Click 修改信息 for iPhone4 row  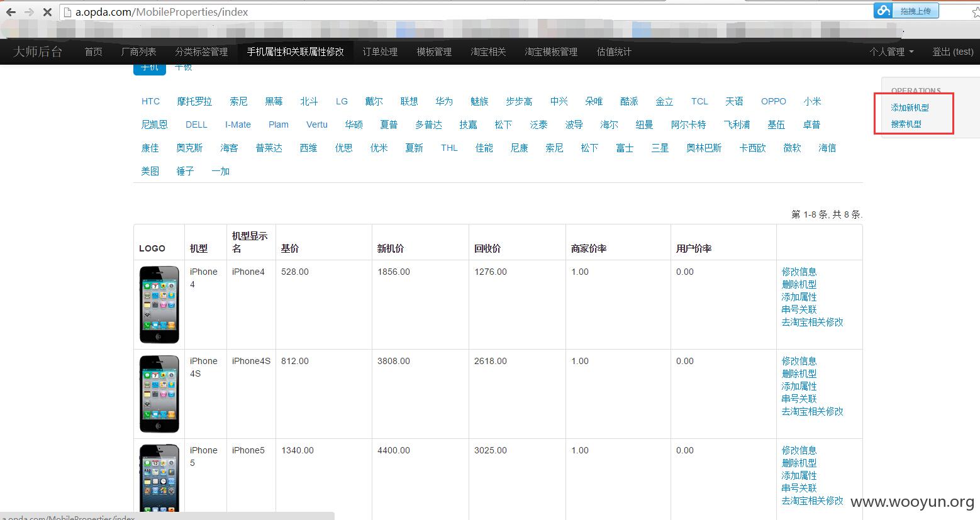point(799,272)
